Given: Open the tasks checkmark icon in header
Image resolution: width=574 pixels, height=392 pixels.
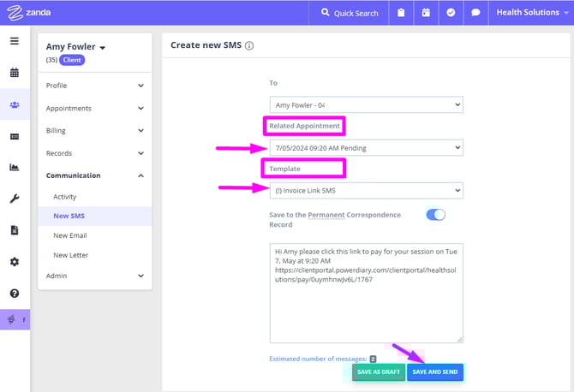Looking at the screenshot, I should click(451, 14).
